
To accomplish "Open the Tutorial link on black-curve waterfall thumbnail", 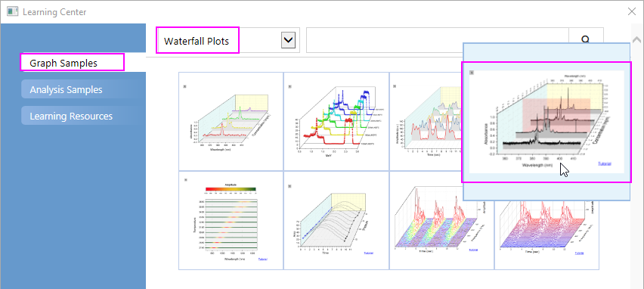I will coord(368,253).
